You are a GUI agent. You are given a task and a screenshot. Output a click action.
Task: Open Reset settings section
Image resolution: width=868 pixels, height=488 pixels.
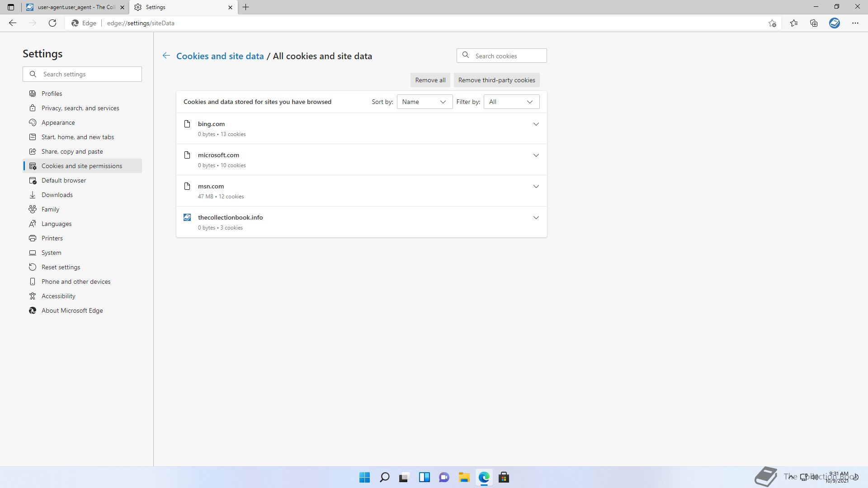click(82, 267)
